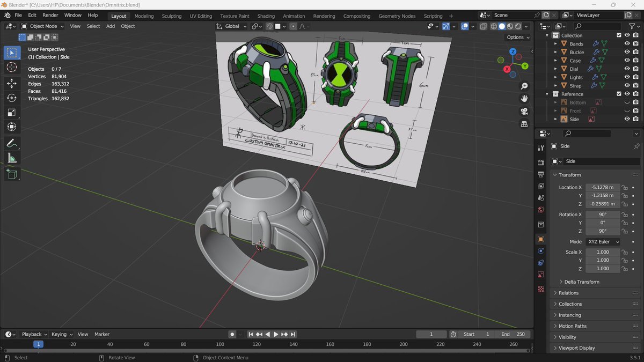Toggle auto keying record button
Viewport: 644px width, 362px height.
tap(232, 334)
